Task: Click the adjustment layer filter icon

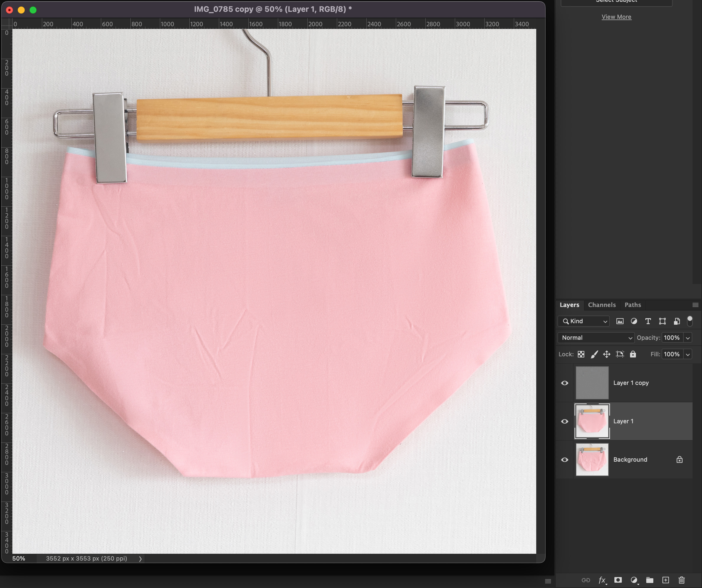Action: (634, 321)
